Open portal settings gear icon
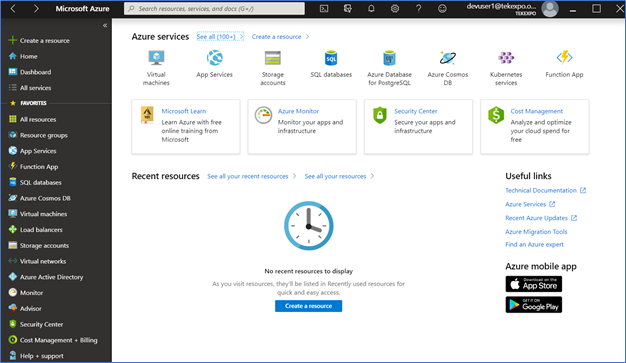Screen dimensions: 626x363 tap(395, 8)
